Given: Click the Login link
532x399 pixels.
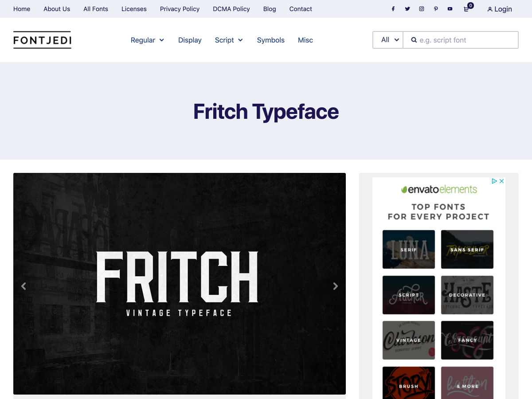Looking at the screenshot, I should (x=500, y=9).
